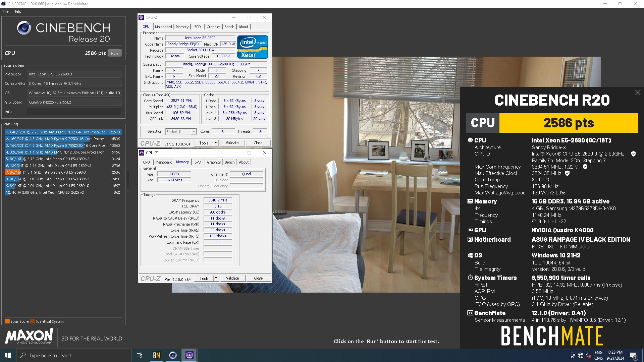Click the Windows OS icon in BenchMate panel

pos(470,255)
